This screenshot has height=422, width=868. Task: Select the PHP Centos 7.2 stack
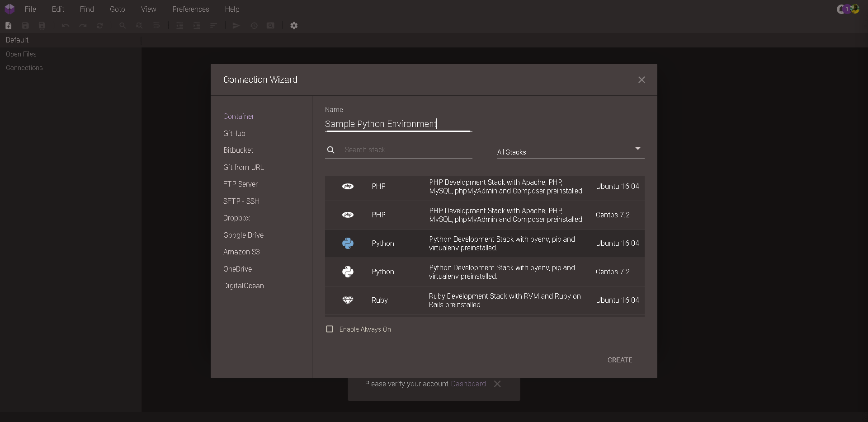pyautogui.click(x=485, y=215)
